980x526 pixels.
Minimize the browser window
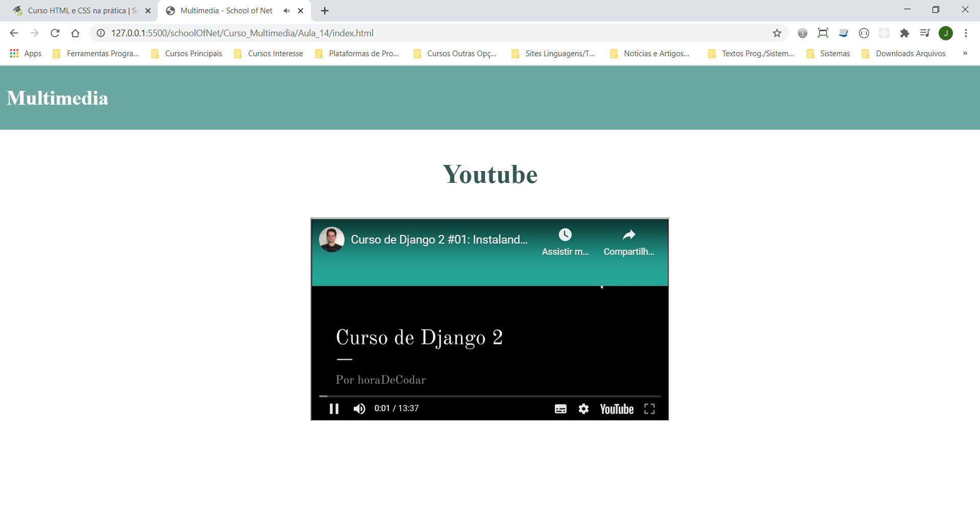pos(907,10)
